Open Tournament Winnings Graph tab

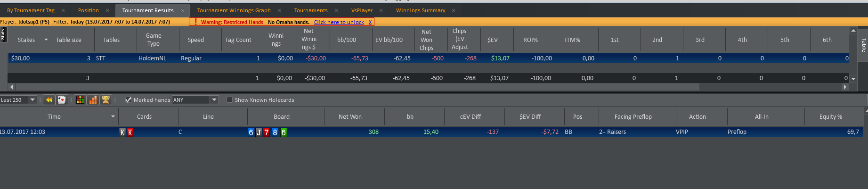point(234,10)
